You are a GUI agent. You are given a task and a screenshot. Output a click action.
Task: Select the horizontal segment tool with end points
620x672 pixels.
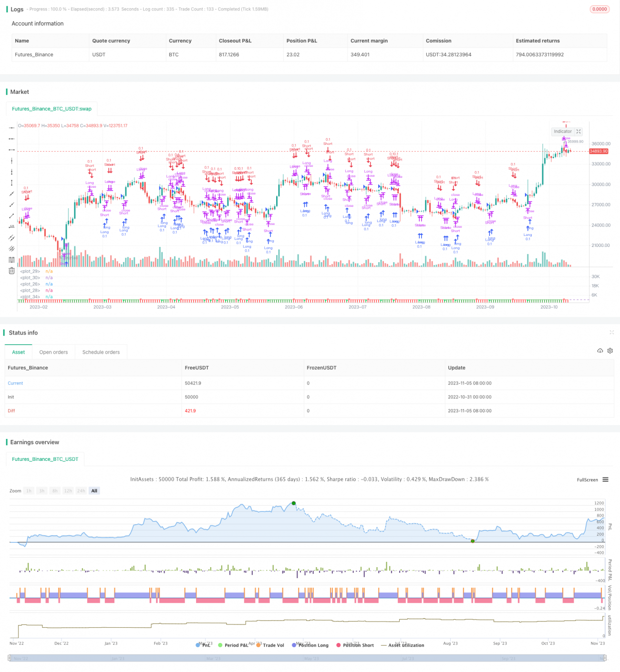point(11,150)
